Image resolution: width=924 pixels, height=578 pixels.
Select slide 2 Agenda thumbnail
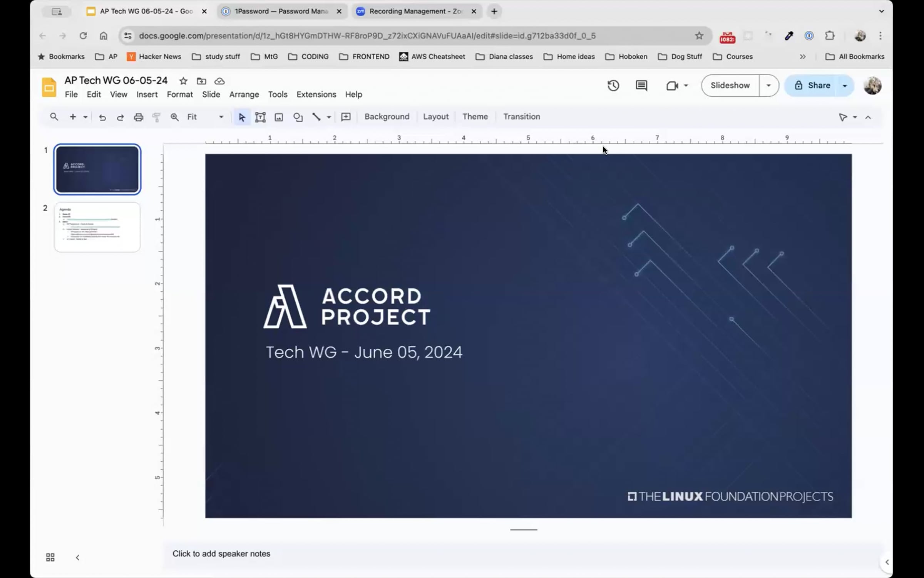pyautogui.click(x=97, y=227)
